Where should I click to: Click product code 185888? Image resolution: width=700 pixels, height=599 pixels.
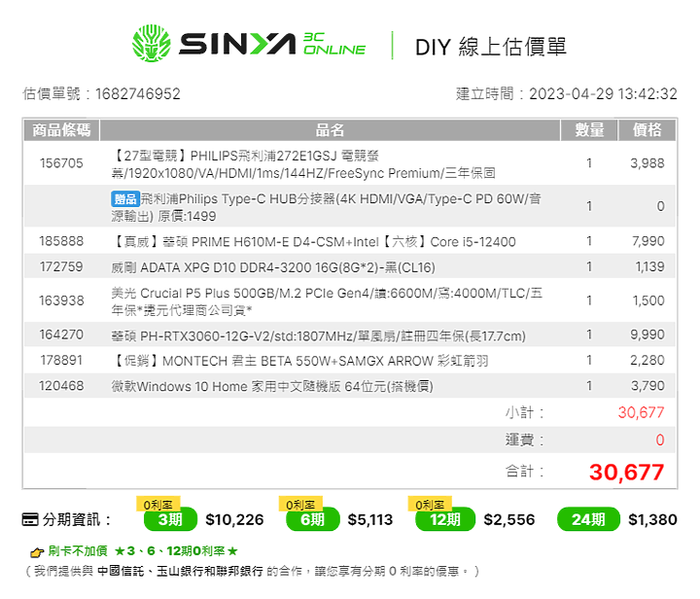[61, 241]
